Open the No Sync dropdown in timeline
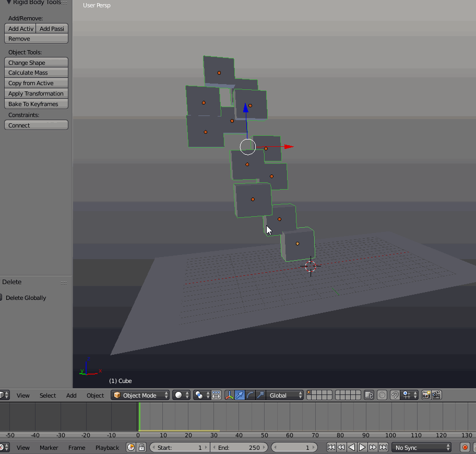Screen dimensions: 476x454 [x=421, y=447]
